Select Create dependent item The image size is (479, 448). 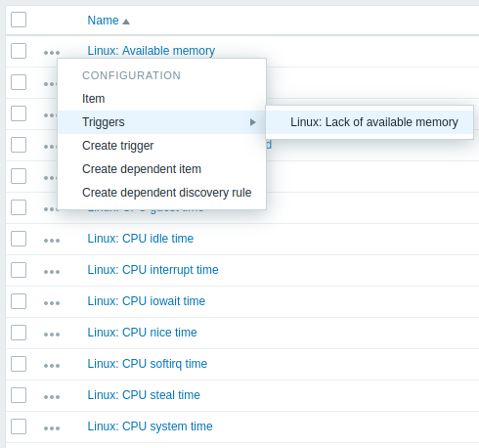pyautogui.click(x=162, y=169)
